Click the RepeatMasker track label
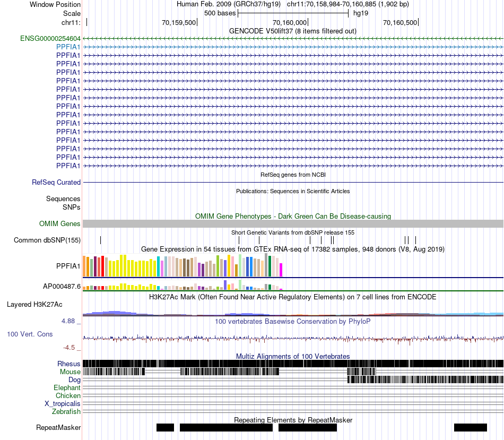The height and width of the screenshot is (440, 504). tap(58, 427)
